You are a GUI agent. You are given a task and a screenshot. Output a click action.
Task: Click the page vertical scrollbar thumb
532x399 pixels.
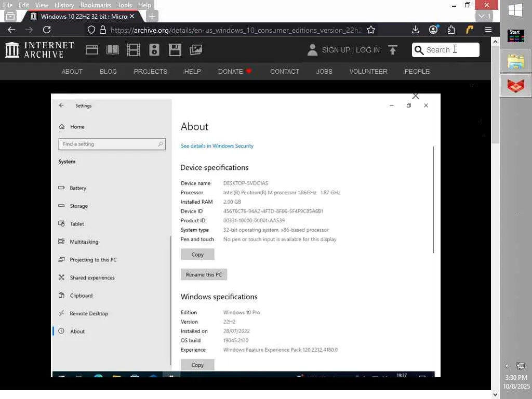point(495,96)
